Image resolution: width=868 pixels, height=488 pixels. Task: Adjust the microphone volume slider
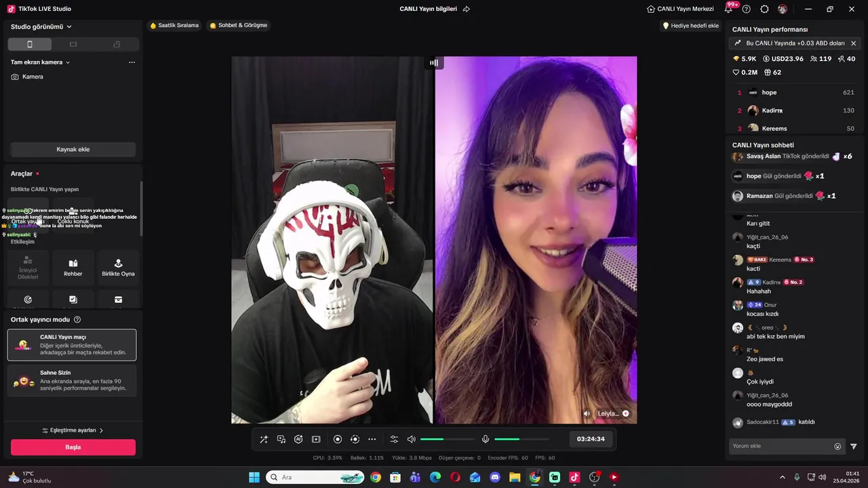click(521, 439)
